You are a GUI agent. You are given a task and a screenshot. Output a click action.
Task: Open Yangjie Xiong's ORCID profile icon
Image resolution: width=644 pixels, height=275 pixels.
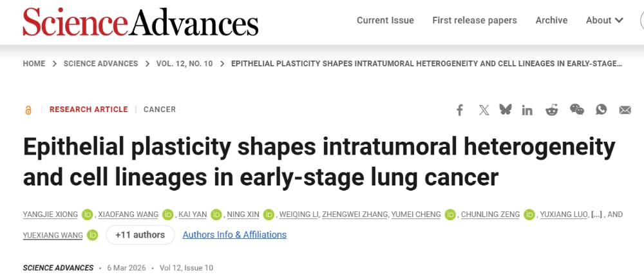88,214
